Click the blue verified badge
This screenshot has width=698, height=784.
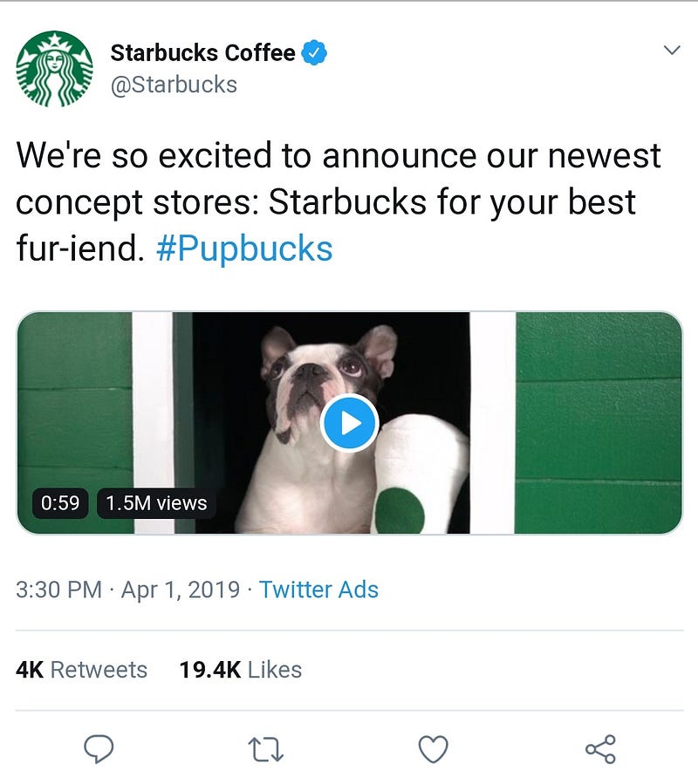(x=314, y=53)
